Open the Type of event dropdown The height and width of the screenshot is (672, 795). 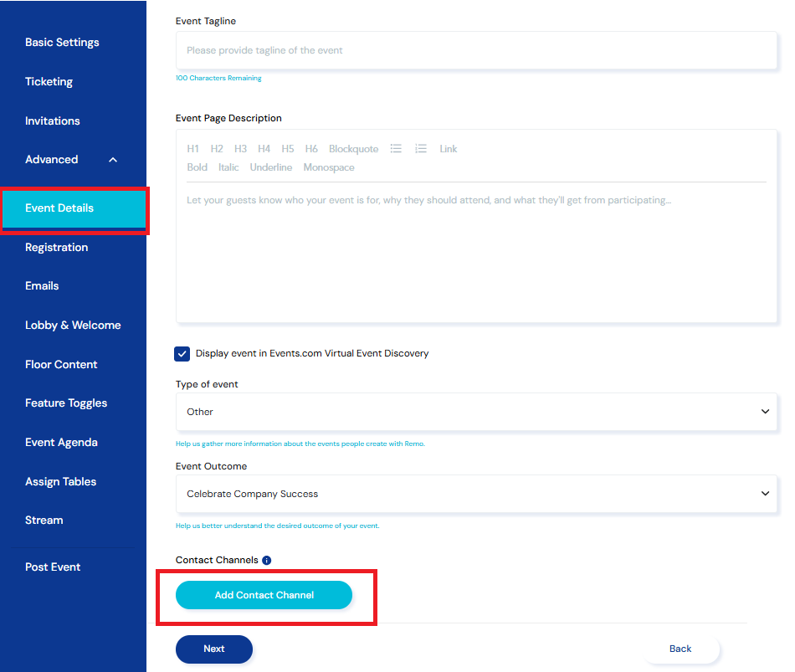pos(476,412)
